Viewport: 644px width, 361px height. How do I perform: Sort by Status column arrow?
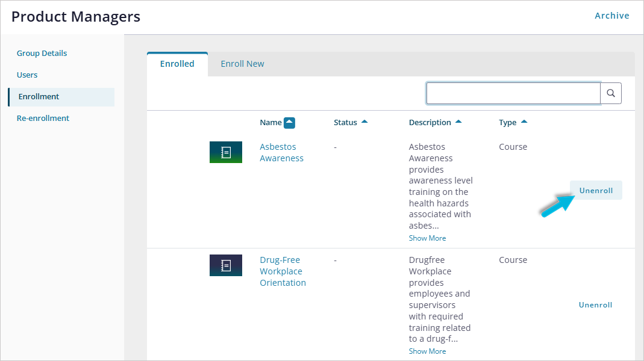click(x=364, y=122)
